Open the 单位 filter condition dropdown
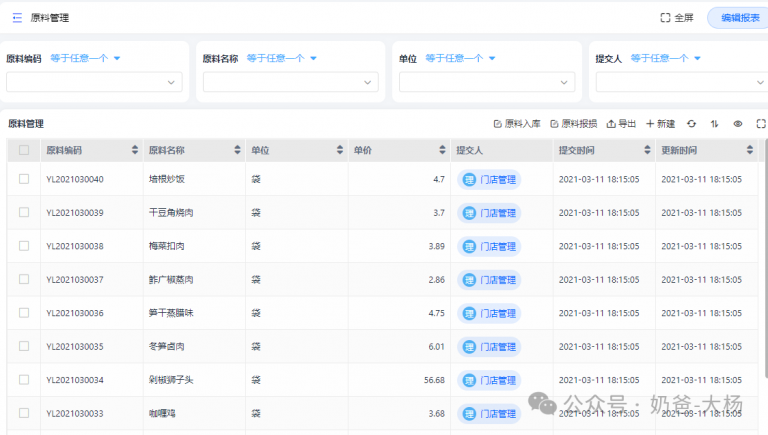 point(460,59)
